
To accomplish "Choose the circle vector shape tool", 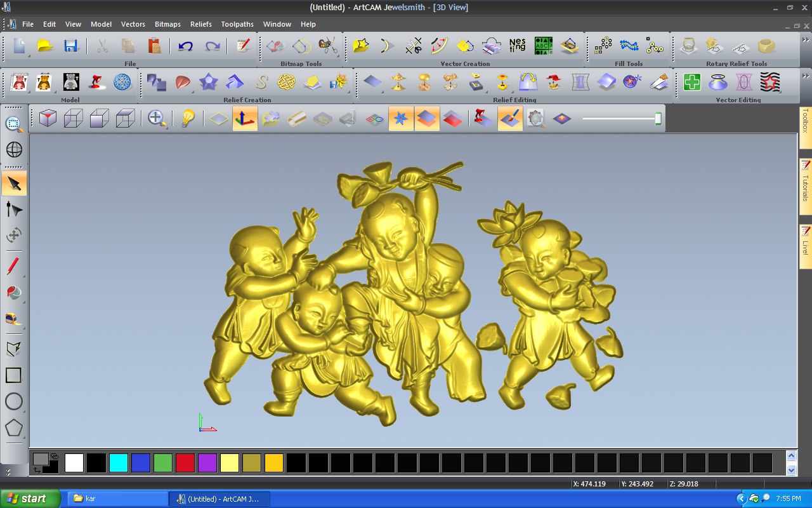I will point(14,401).
